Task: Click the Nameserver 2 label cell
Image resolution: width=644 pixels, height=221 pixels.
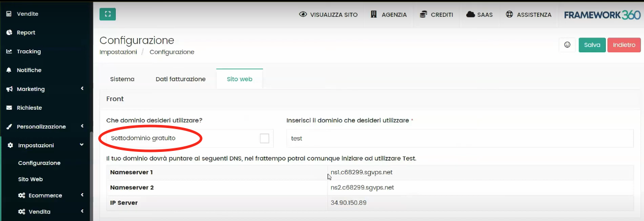Action: tap(217, 187)
